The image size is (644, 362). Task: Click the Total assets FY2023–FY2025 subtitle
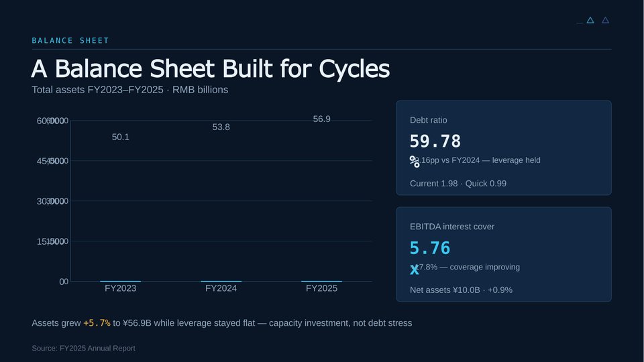[x=129, y=90]
